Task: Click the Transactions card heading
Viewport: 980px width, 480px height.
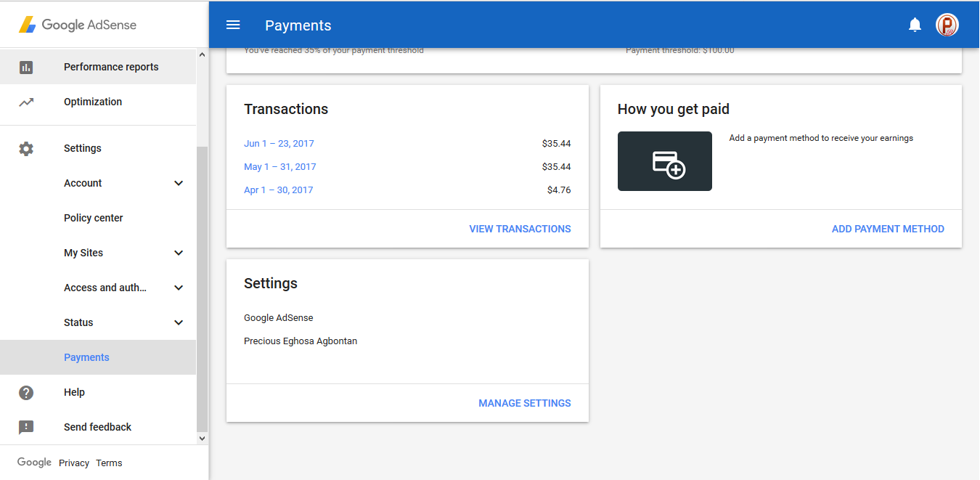Action: tap(286, 109)
